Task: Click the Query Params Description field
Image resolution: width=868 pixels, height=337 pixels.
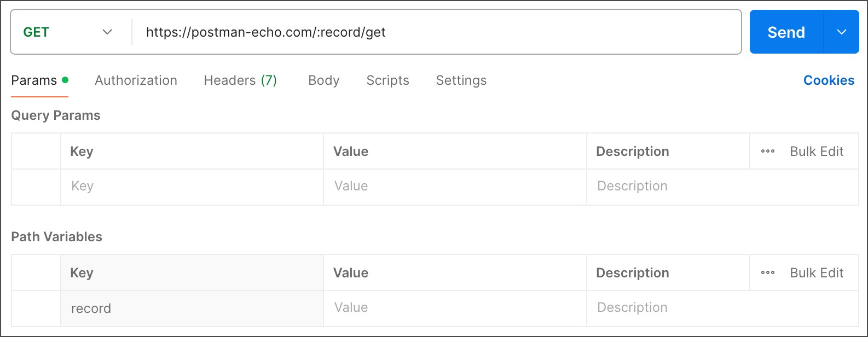Action: (721, 187)
